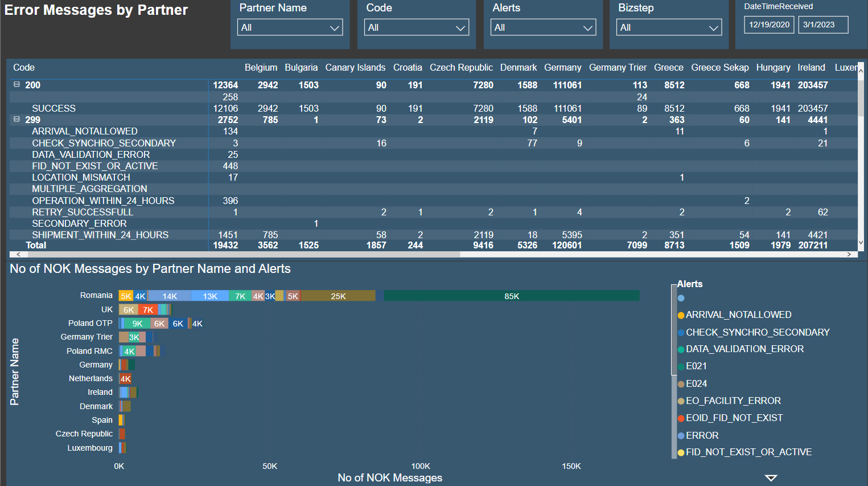Select ARRIVAL_NOTALLOWED legend color marker

(x=681, y=315)
